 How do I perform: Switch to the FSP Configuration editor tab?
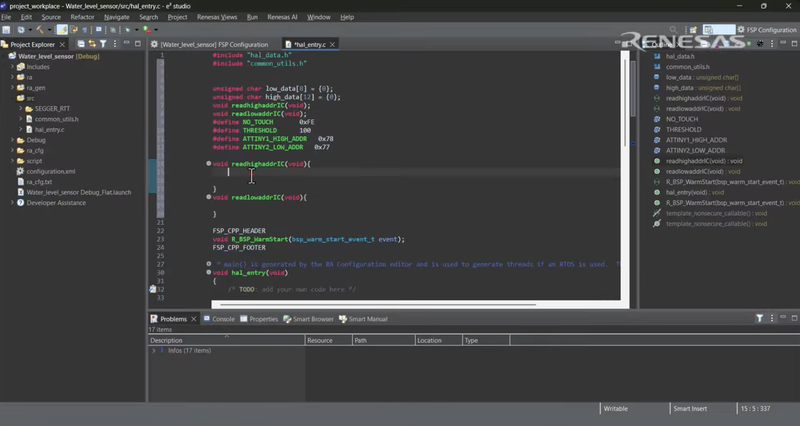click(210, 44)
